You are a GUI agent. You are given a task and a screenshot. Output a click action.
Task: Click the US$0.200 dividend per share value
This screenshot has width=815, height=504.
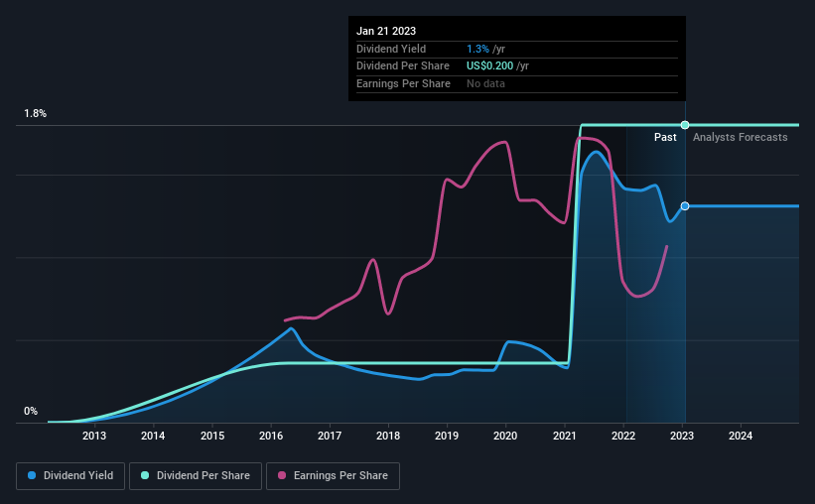tap(489, 66)
